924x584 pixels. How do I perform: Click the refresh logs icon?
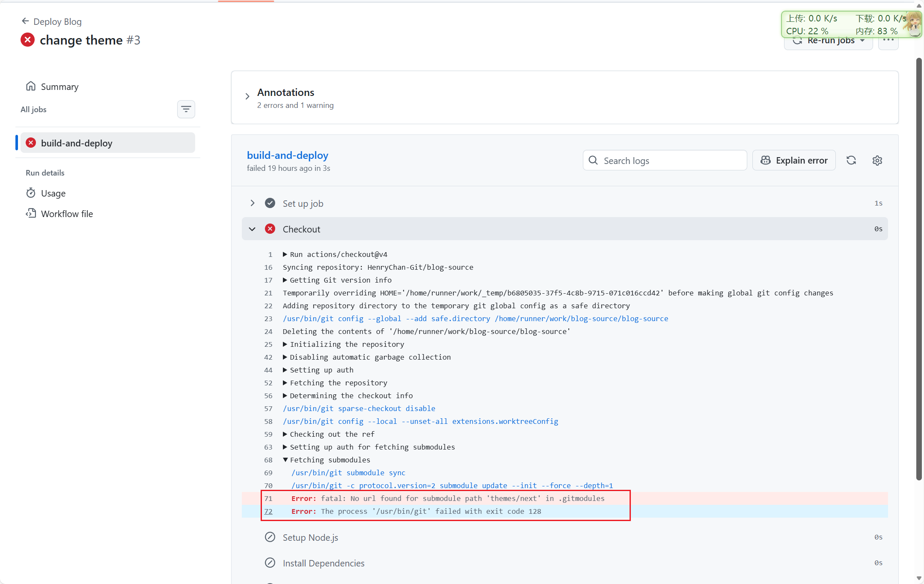(851, 161)
